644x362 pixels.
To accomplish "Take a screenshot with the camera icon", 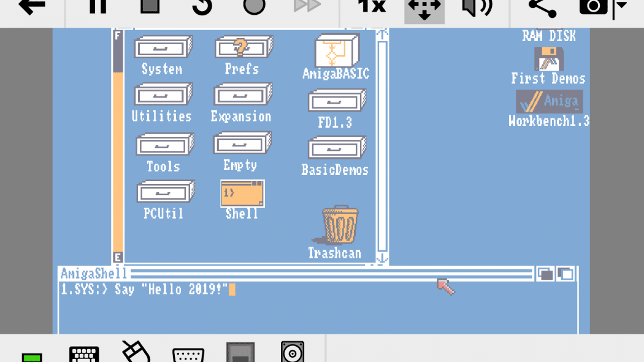I will coord(594,7).
